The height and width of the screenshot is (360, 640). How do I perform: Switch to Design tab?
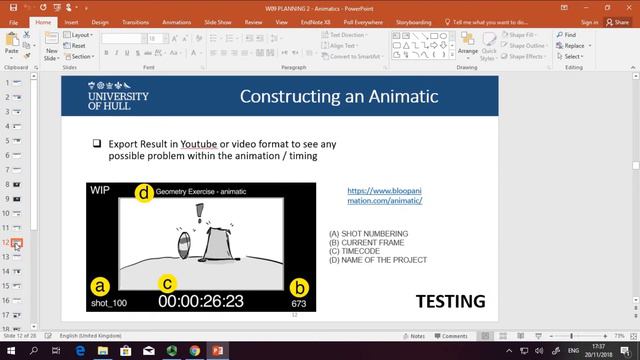(x=100, y=22)
